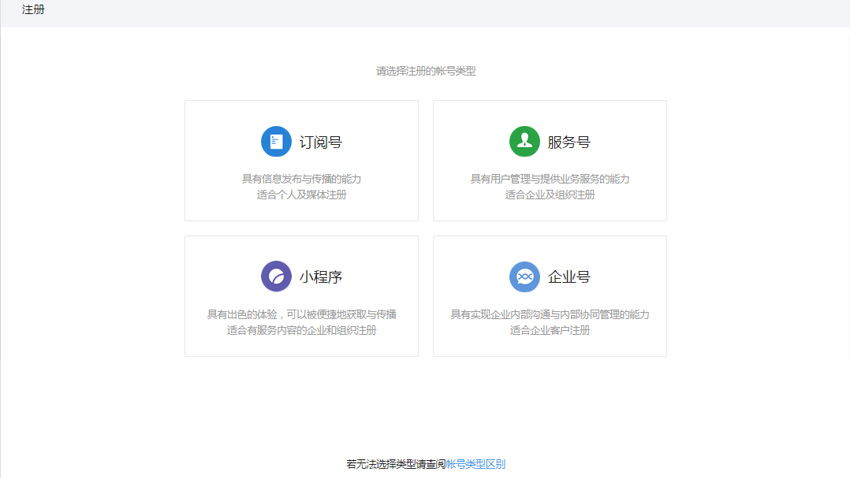Click the 适合个人及媒体注册 text
This screenshot has height=478, width=850.
(x=301, y=195)
